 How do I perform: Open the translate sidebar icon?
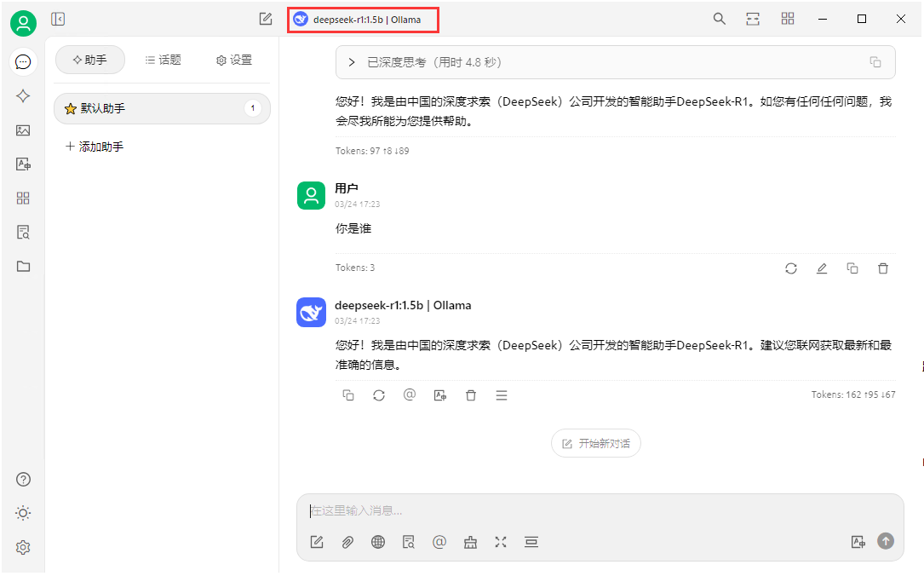click(23, 164)
